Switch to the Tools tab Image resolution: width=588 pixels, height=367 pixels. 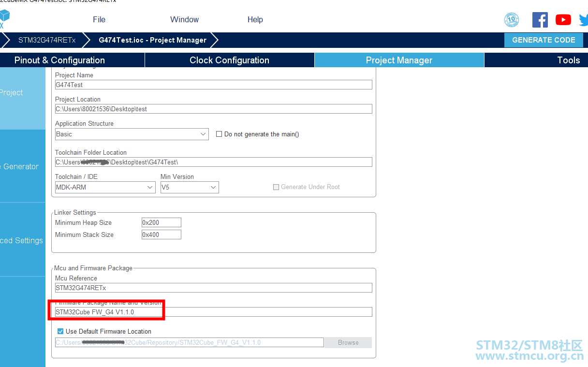point(536,60)
